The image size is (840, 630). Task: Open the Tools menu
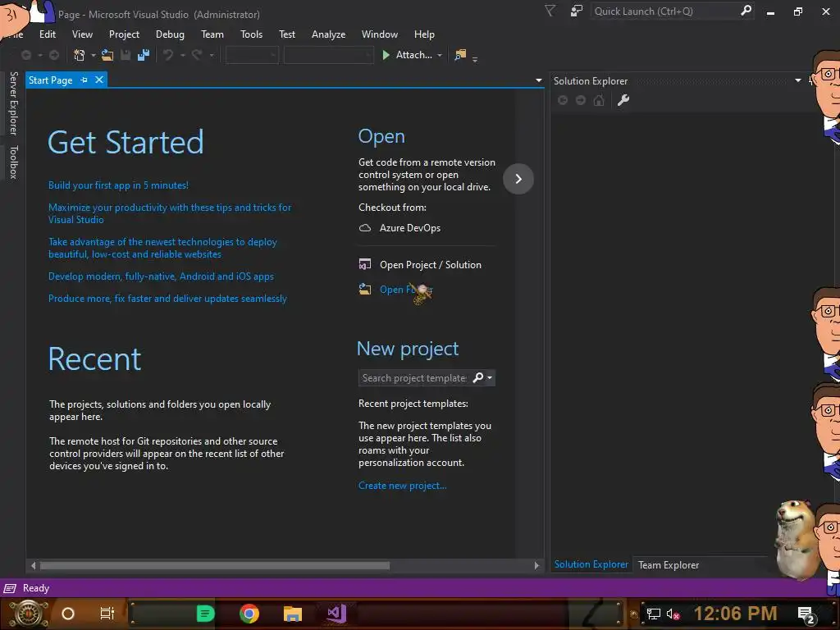[x=251, y=34]
